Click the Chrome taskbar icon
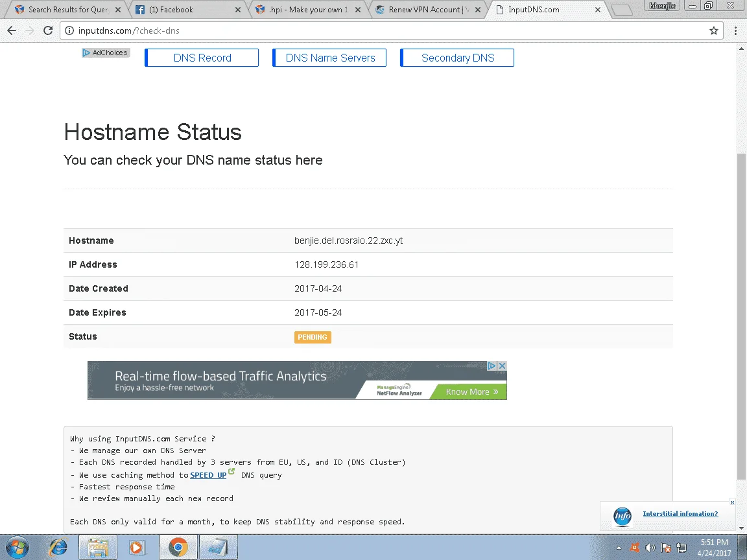The height and width of the screenshot is (560, 747). pyautogui.click(x=178, y=548)
